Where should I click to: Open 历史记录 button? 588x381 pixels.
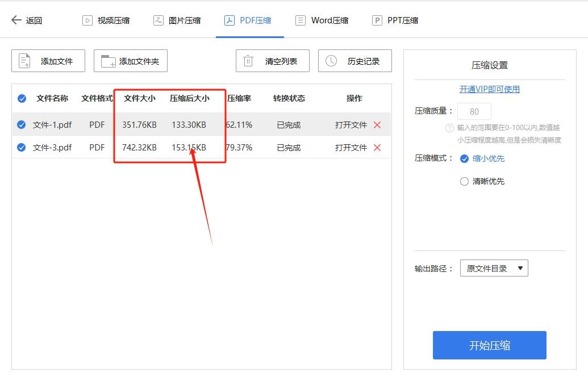[x=355, y=61]
